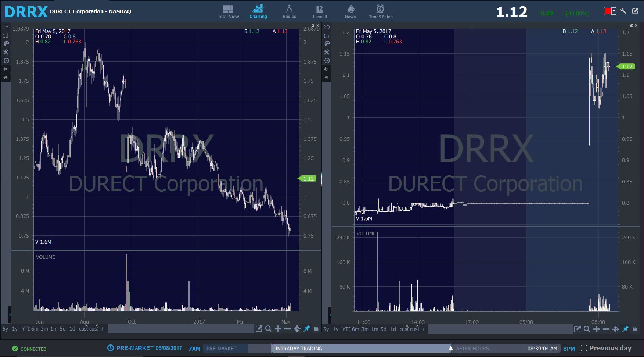Save left chart layout
This screenshot has width=644, height=357.
click(x=316, y=329)
